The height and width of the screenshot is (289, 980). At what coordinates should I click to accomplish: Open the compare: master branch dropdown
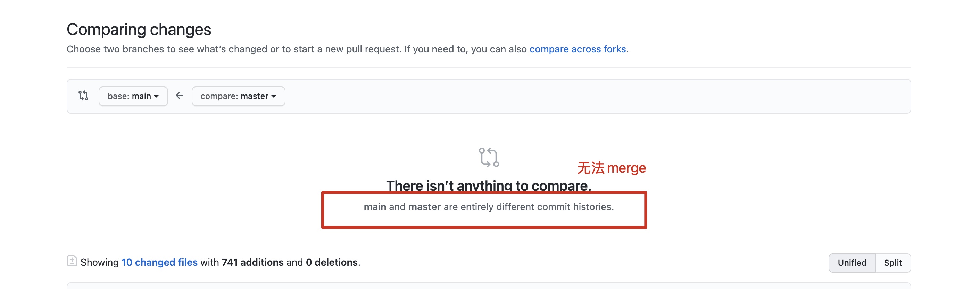coord(239,96)
